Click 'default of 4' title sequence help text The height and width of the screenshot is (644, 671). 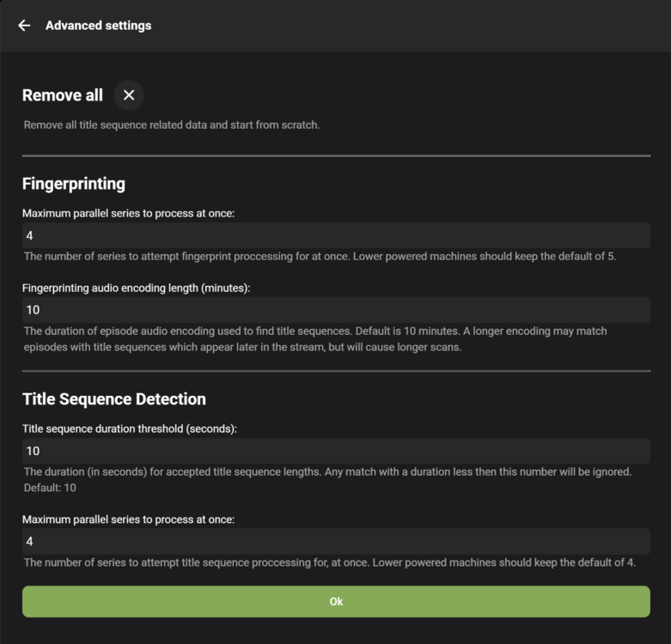[x=605, y=562]
